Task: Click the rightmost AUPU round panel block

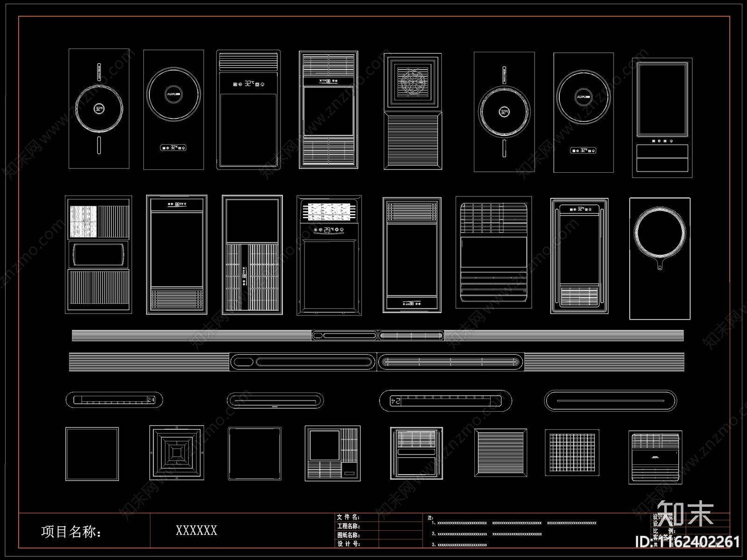Action: 583,112
